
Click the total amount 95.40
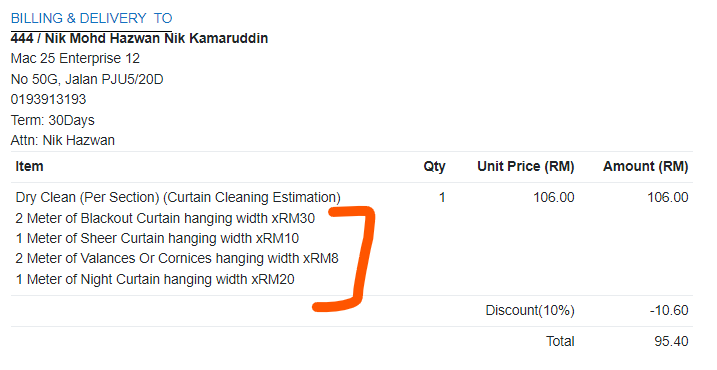click(671, 342)
